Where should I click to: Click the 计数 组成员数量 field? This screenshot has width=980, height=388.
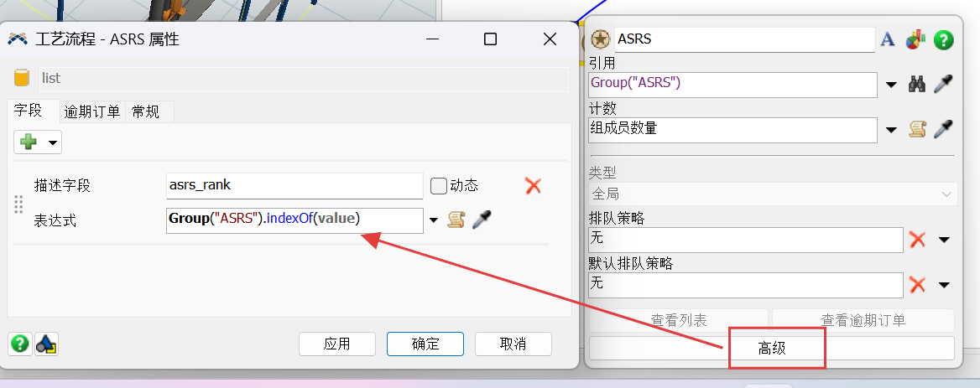(x=732, y=130)
